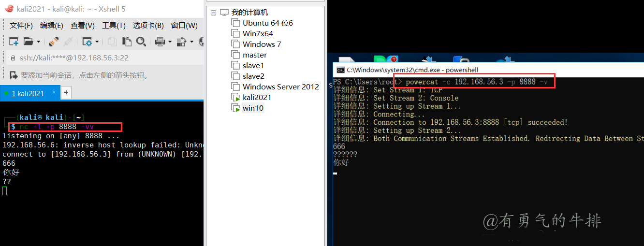This screenshot has width=644, height=246.
Task: Click the session Properties gear icon
Action: (x=87, y=42)
